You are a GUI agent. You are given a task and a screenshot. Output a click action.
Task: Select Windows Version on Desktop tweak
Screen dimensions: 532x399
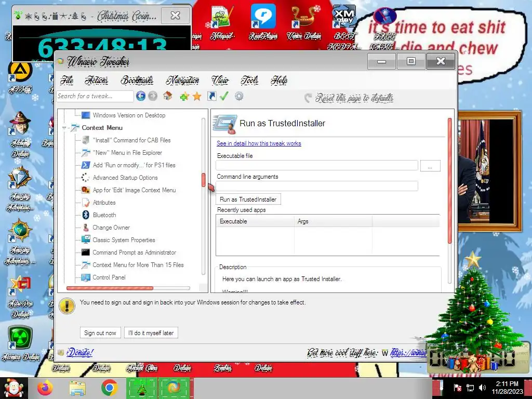pos(129,115)
